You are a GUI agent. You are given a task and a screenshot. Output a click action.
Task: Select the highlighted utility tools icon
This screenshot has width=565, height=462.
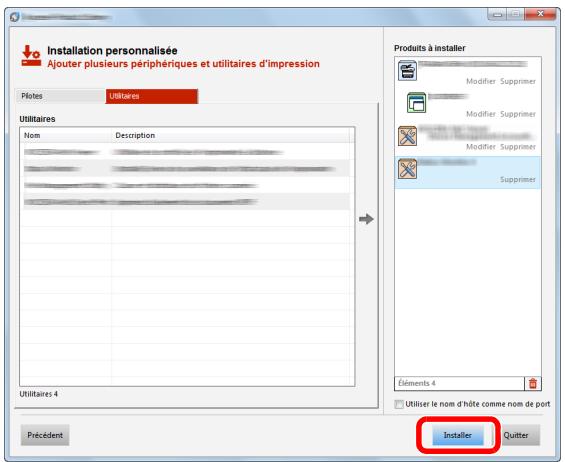pyautogui.click(x=407, y=168)
